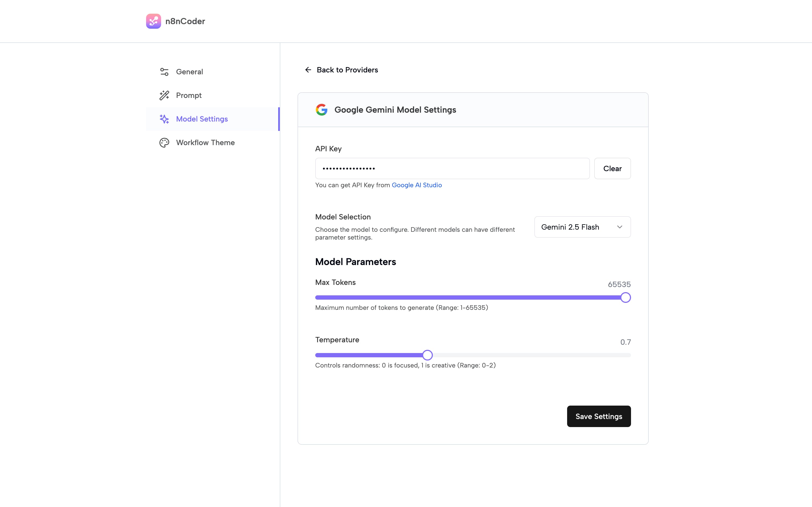812x507 pixels.
Task: Click the Temperature slider handle
Action: (427, 355)
